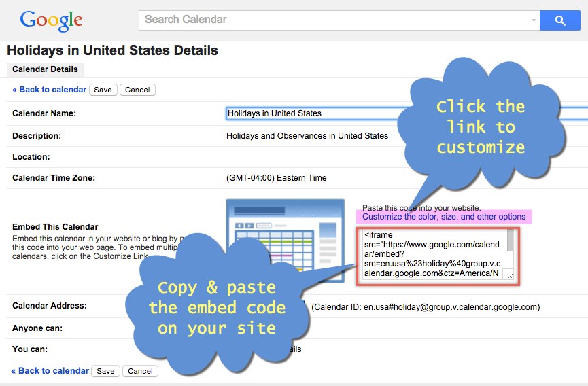Click the resize handle of embed code box
588x386 pixels.
(x=510, y=277)
